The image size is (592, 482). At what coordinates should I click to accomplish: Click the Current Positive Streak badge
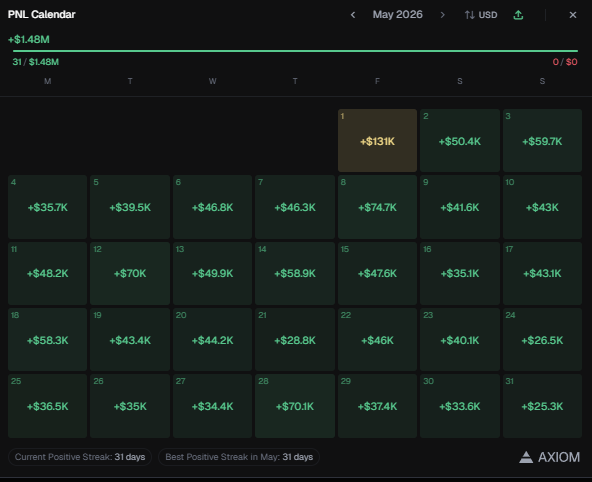[x=80, y=457]
